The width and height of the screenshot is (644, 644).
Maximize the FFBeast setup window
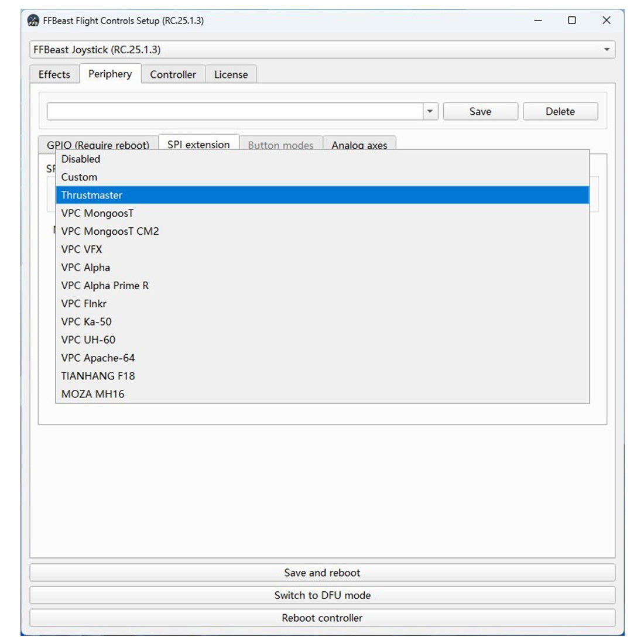pos(572,20)
